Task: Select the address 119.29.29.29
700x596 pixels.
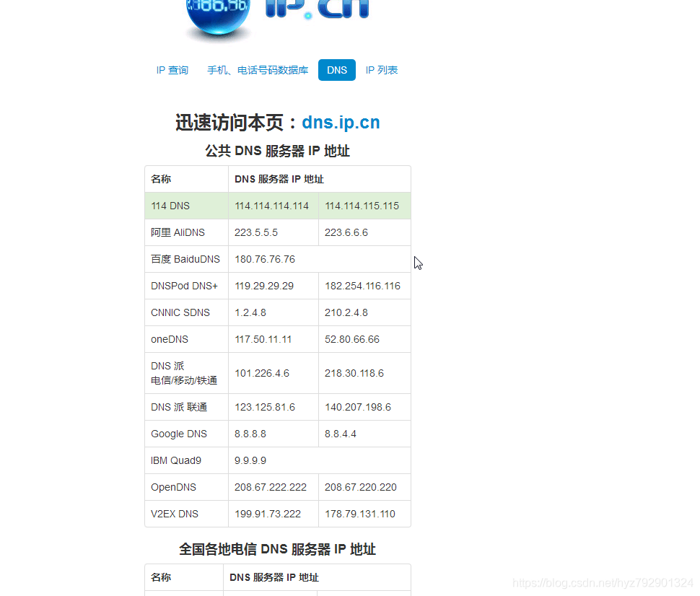Action: 264,286
